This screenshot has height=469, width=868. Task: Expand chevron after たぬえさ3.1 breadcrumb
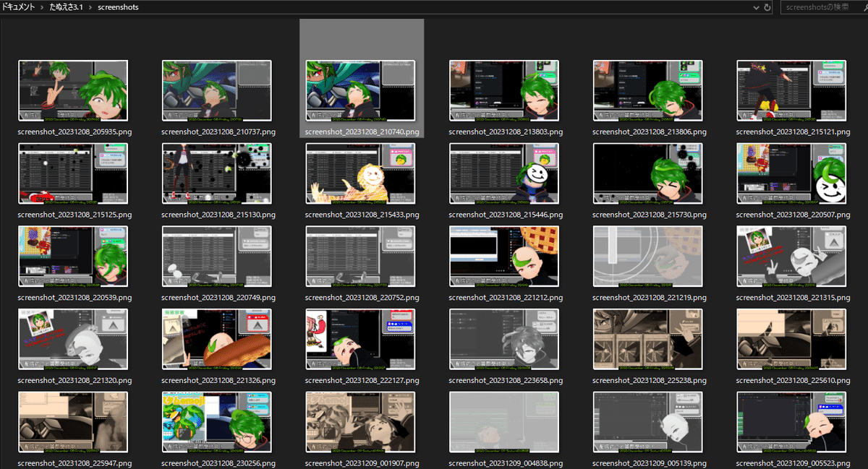pyautogui.click(x=91, y=7)
